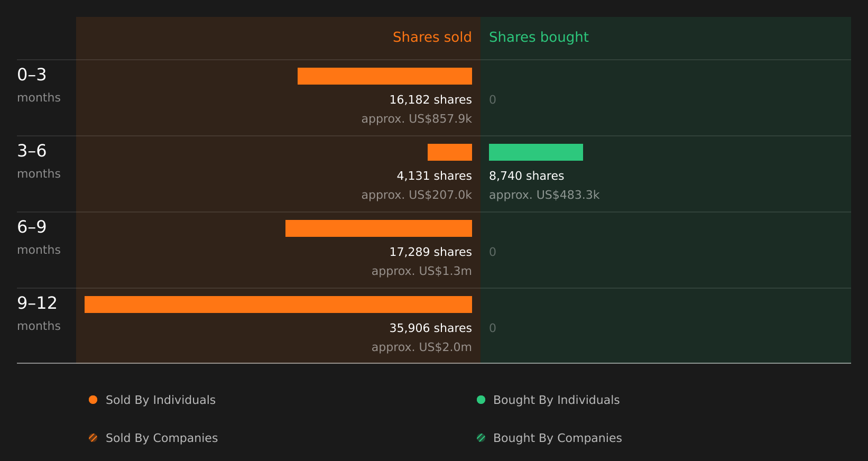This screenshot has height=461, width=868.
Task: Click the 6–9 months row label
Action: click(39, 237)
